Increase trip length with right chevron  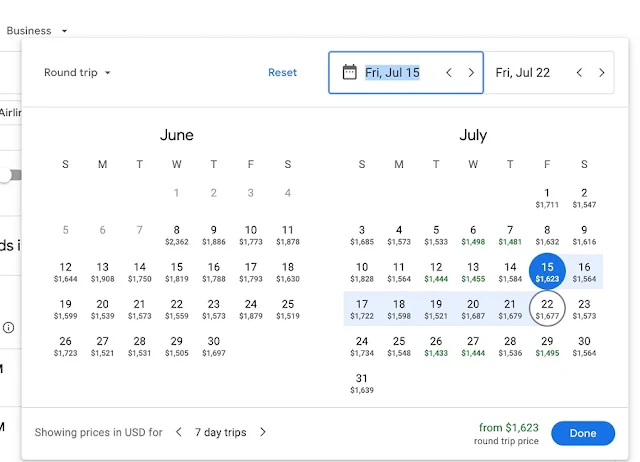(x=263, y=432)
